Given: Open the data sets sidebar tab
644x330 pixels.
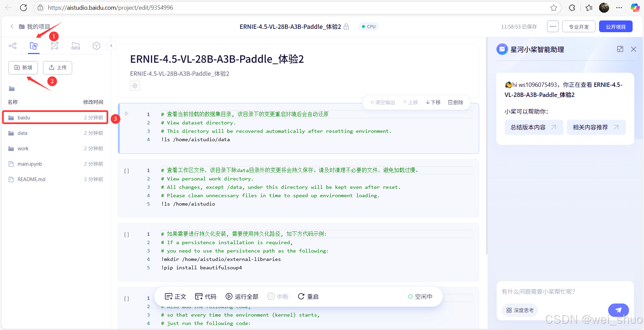Looking at the screenshot, I should (x=76, y=46).
